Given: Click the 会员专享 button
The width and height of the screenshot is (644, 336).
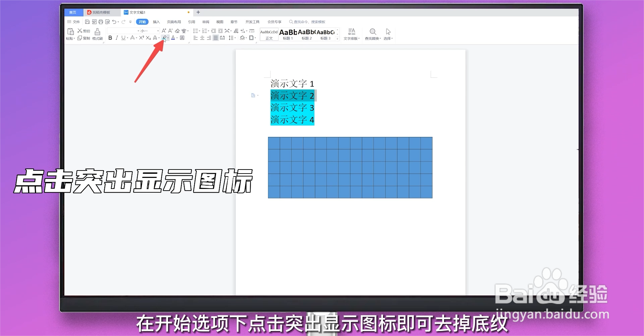Looking at the screenshot, I should (x=274, y=21).
